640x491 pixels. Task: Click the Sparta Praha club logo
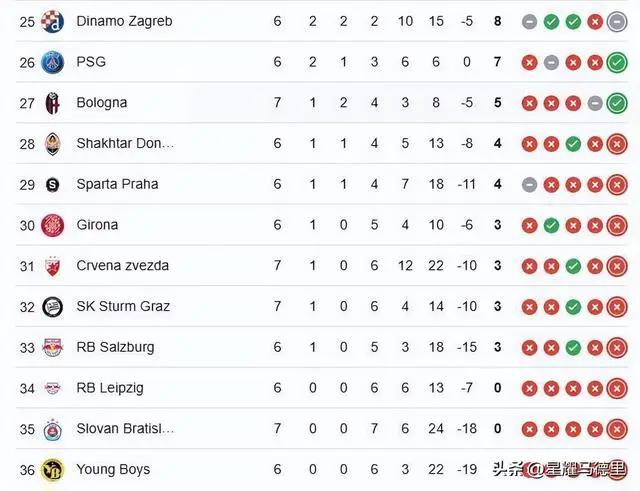53,184
